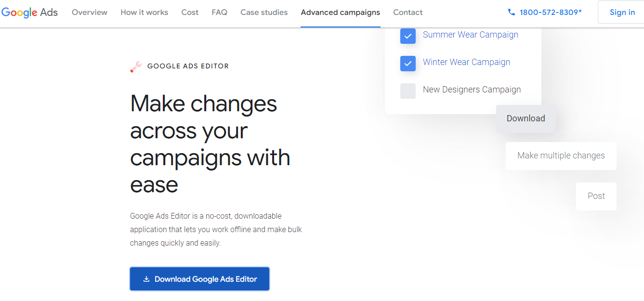Click the Make multiple changes card
The width and height of the screenshot is (644, 301).
click(x=561, y=156)
